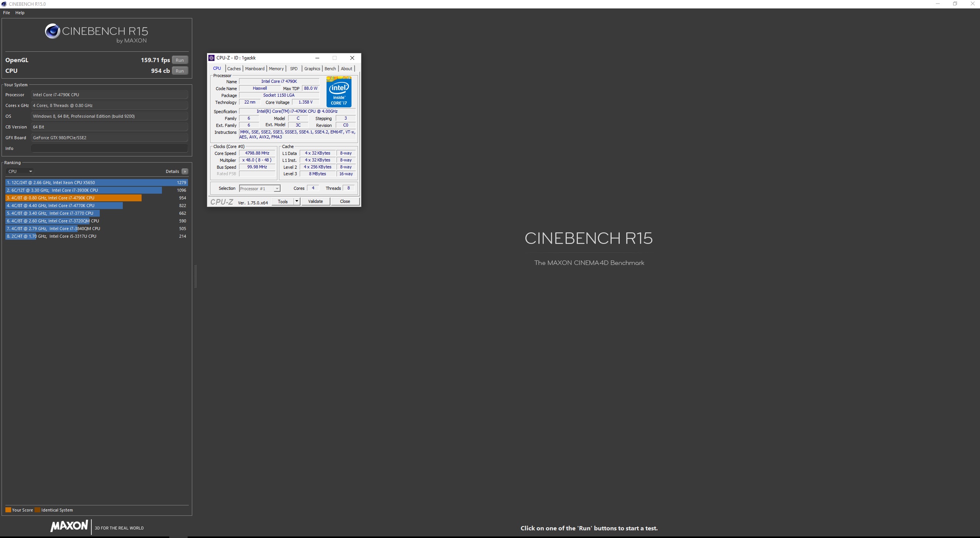Image resolution: width=980 pixels, height=538 pixels.
Task: Select highlighted ranking row i7-4790K
Action: pyautogui.click(x=96, y=198)
